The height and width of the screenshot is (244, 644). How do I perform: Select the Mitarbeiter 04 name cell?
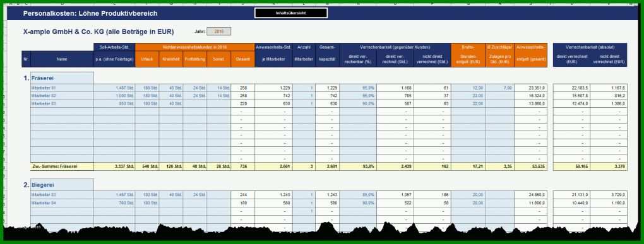pos(62,203)
